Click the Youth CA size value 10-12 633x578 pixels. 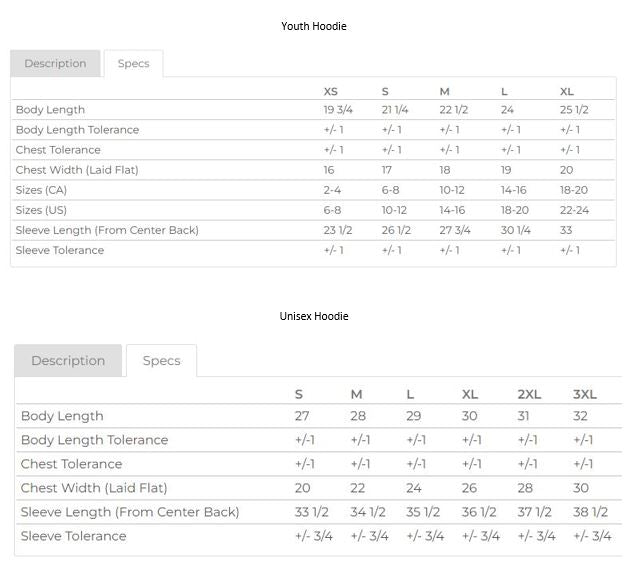(452, 190)
